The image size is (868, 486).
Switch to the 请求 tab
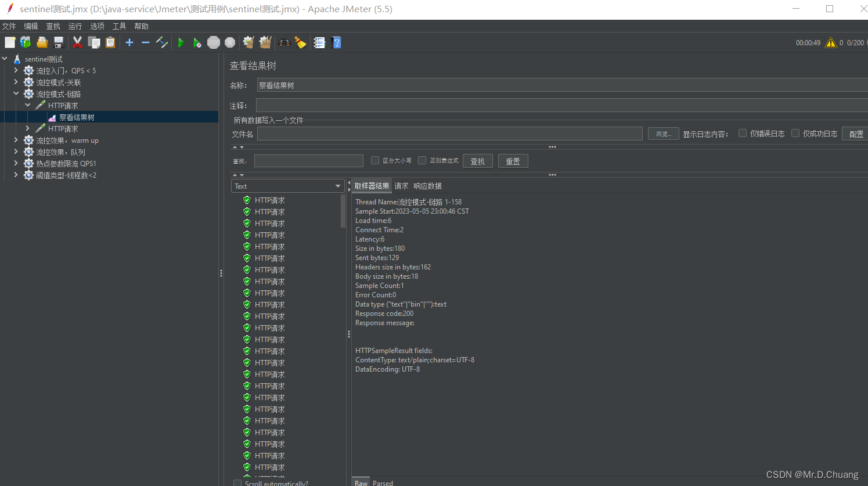(x=401, y=186)
